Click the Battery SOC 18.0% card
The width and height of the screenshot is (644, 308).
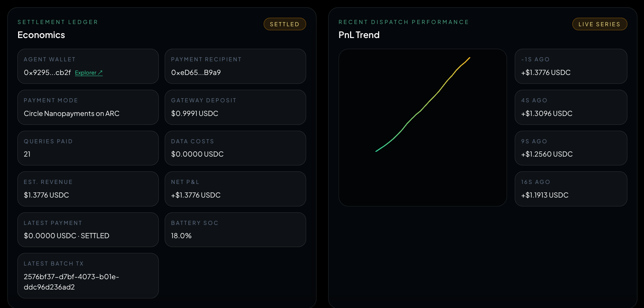[x=235, y=230]
